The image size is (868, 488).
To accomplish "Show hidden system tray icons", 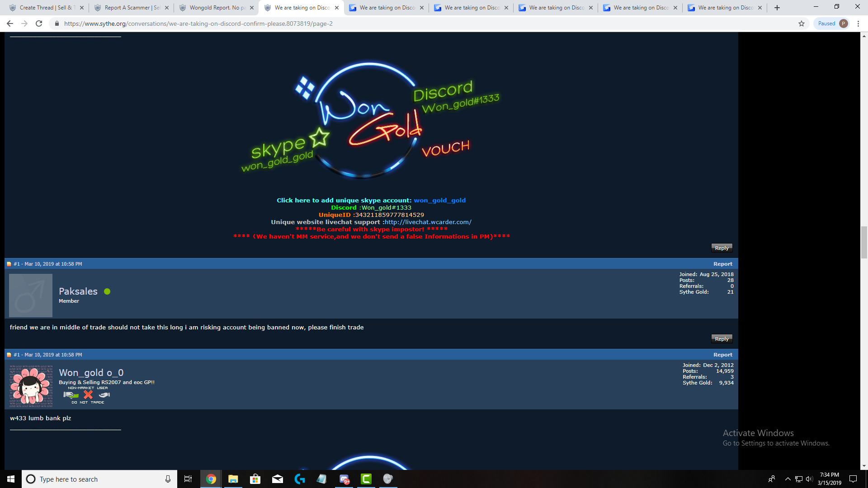I will click(x=788, y=479).
